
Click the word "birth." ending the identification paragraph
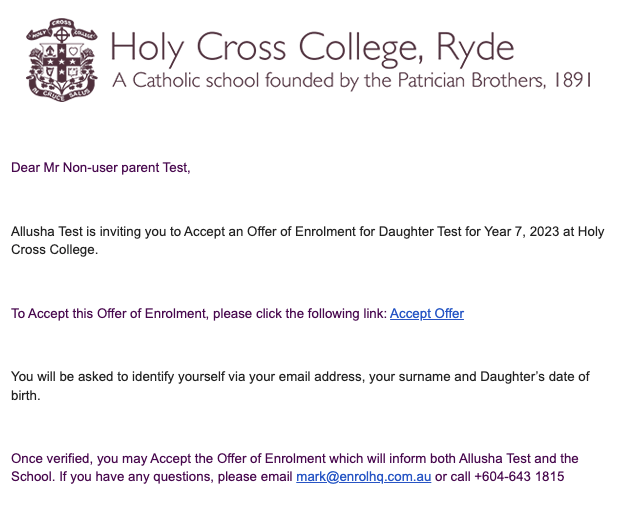27,394
